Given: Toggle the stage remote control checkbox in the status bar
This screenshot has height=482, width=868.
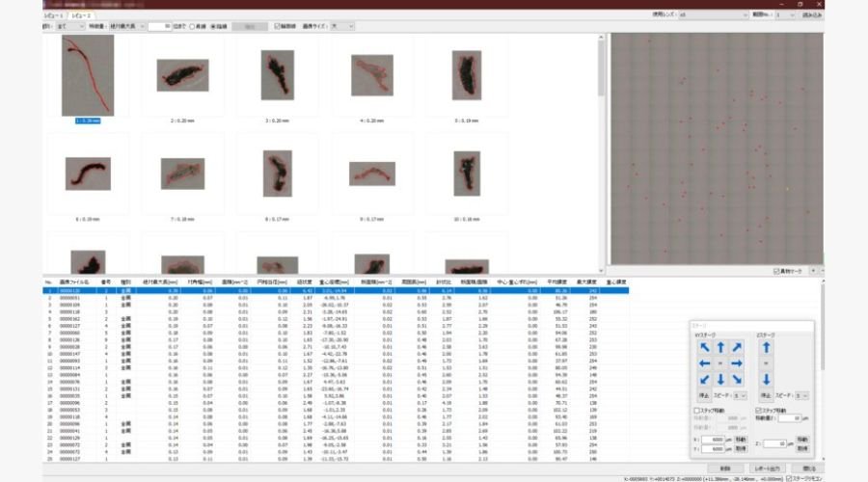Looking at the screenshot, I should pyautogui.click(x=789, y=479).
